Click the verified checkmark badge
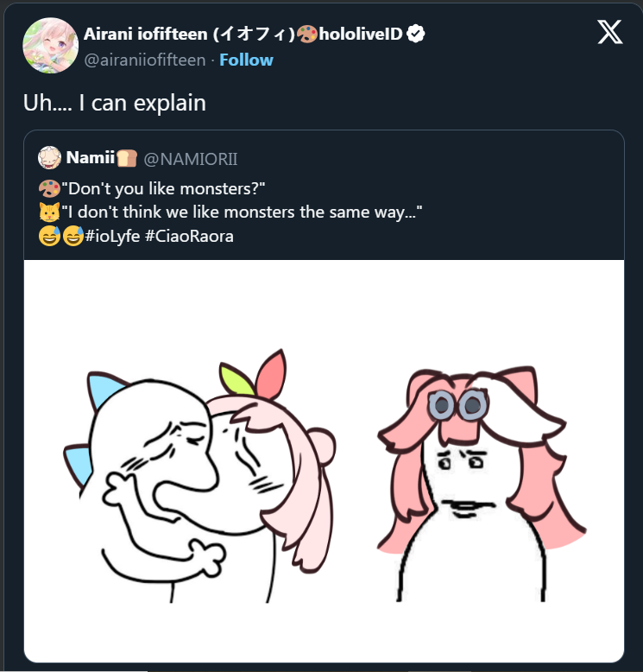This screenshot has height=672, width=643. [x=415, y=34]
